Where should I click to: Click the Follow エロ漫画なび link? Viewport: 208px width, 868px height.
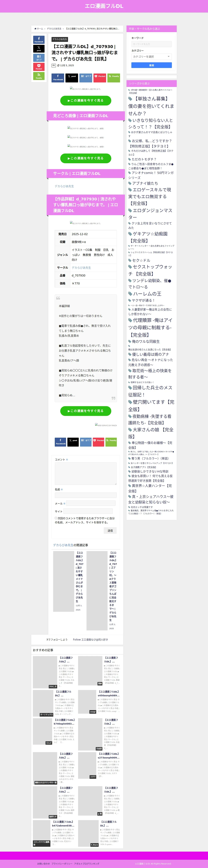pos(90,640)
